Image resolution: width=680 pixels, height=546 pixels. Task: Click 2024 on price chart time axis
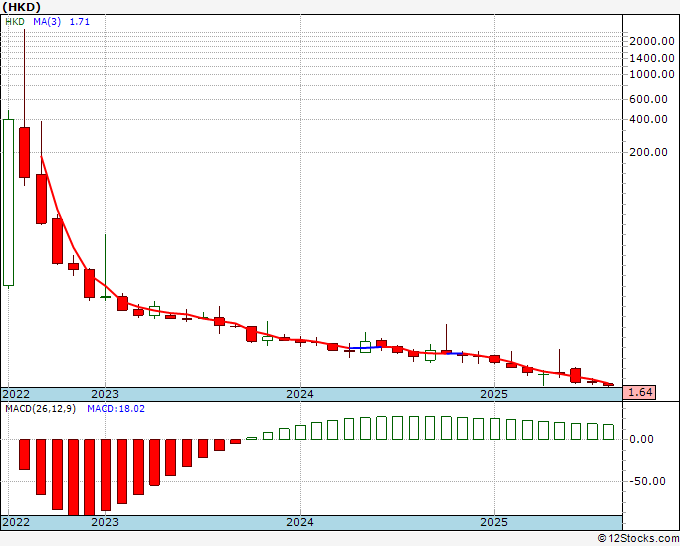[300, 394]
